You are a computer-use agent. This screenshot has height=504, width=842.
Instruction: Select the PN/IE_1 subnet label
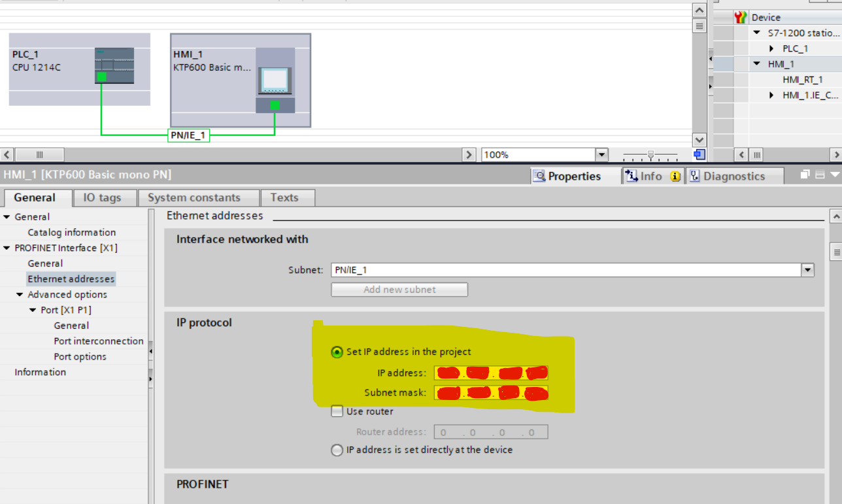click(188, 135)
